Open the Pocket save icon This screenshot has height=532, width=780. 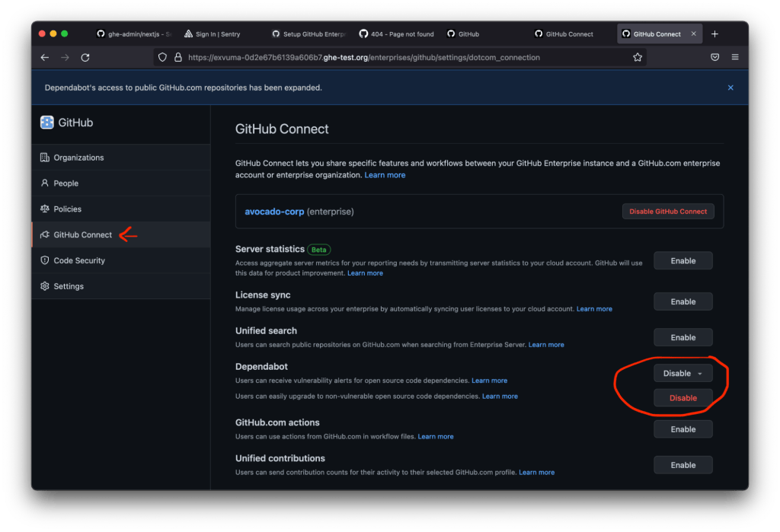(714, 57)
